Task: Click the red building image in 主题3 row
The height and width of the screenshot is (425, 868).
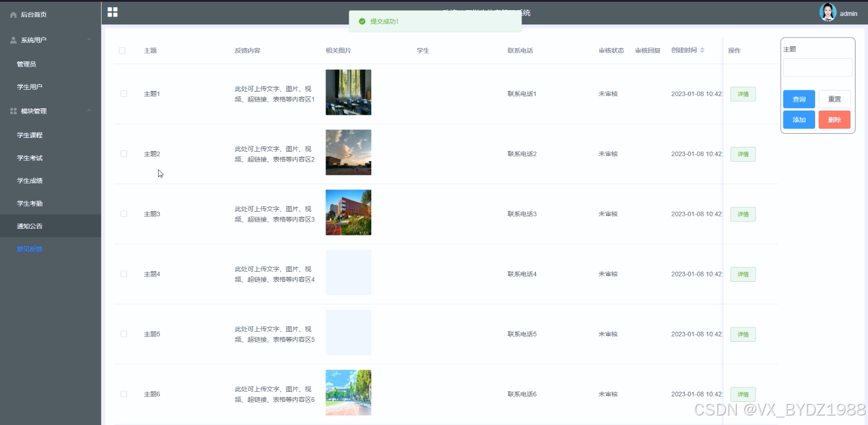Action: click(348, 212)
